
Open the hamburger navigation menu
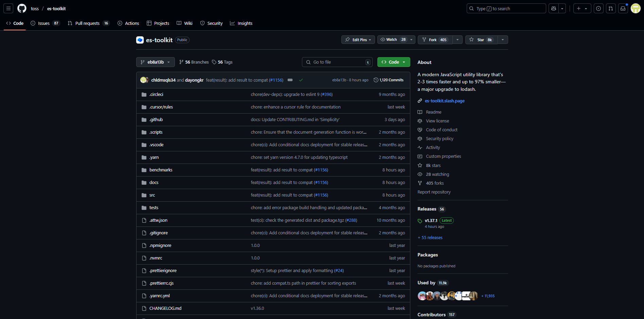8,9
